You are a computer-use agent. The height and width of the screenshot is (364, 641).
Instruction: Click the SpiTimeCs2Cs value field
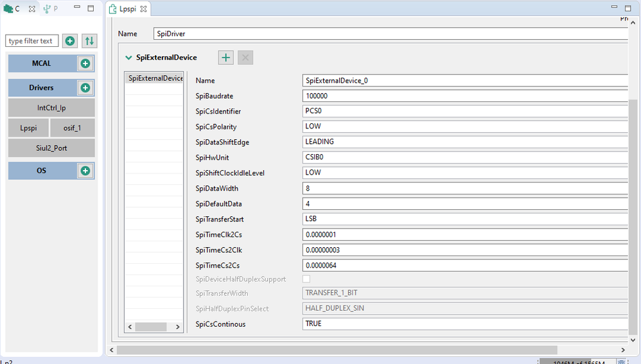[465, 265]
